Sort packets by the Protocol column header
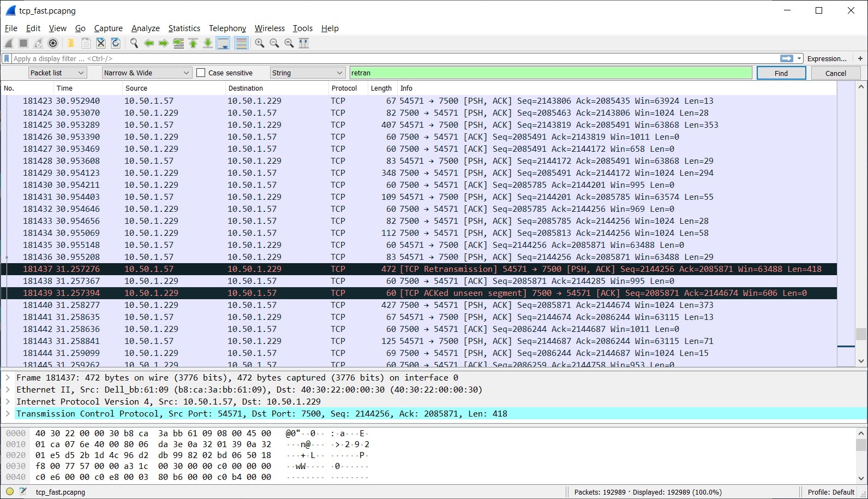This screenshot has height=499, width=868. coord(347,88)
